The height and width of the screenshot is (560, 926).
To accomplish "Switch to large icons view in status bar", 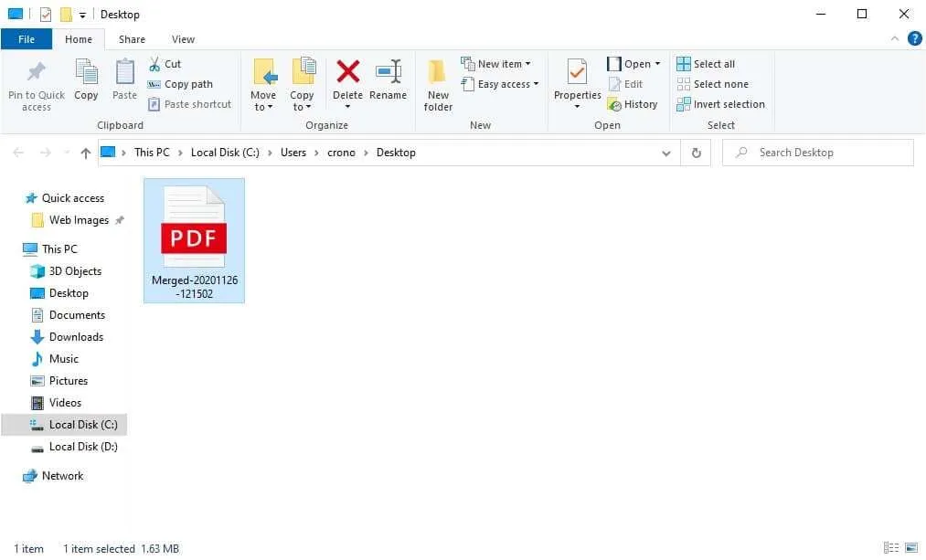I will coord(911,547).
